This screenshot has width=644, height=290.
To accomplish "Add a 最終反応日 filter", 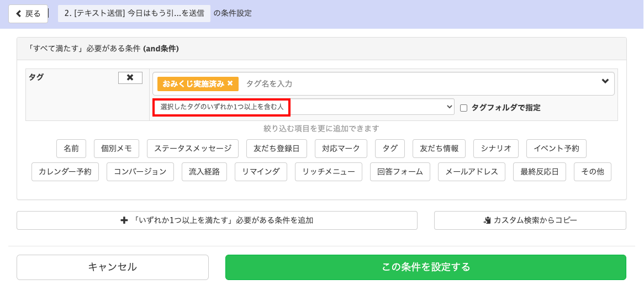I will (x=539, y=172).
